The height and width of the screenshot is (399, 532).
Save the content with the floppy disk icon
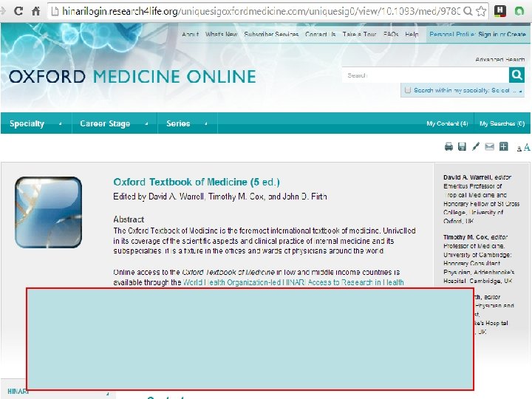(462, 146)
